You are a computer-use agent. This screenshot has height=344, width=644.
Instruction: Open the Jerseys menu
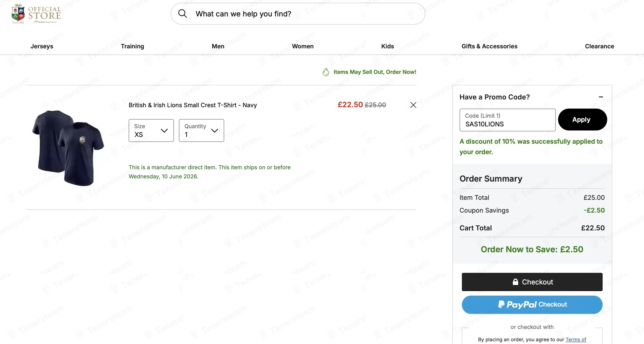(42, 46)
